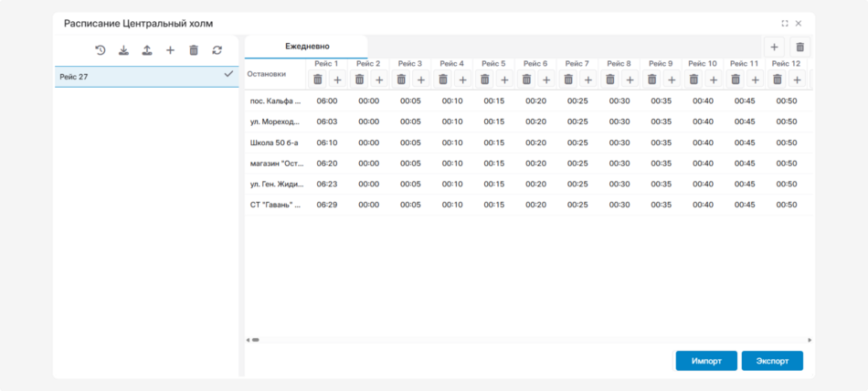Edit 06:00 time for пос. Кальфа stop
868x391 pixels.
[326, 101]
